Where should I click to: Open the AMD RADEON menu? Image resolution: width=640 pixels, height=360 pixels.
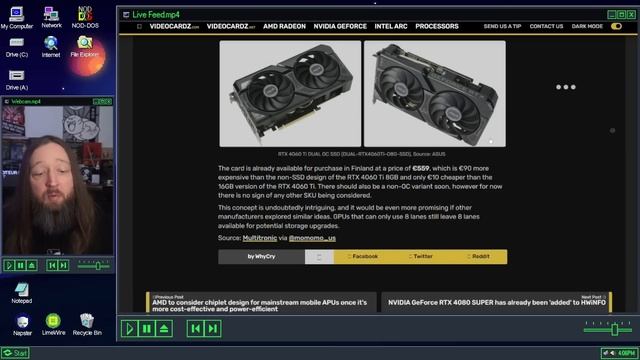[284, 26]
